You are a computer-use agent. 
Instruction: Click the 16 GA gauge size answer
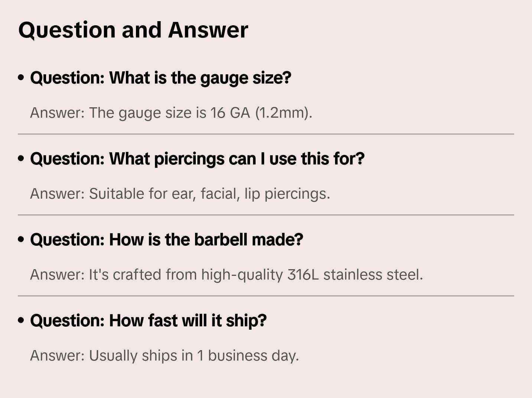pyautogui.click(x=171, y=113)
